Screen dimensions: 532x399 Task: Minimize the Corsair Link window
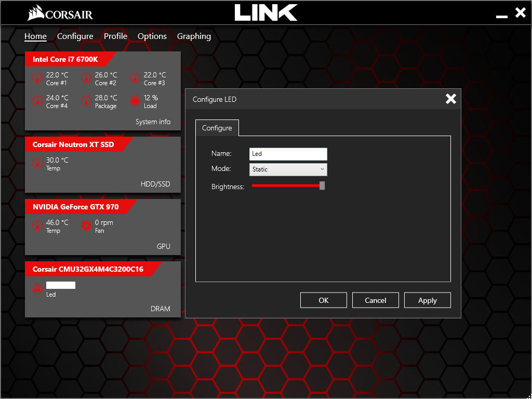point(501,16)
